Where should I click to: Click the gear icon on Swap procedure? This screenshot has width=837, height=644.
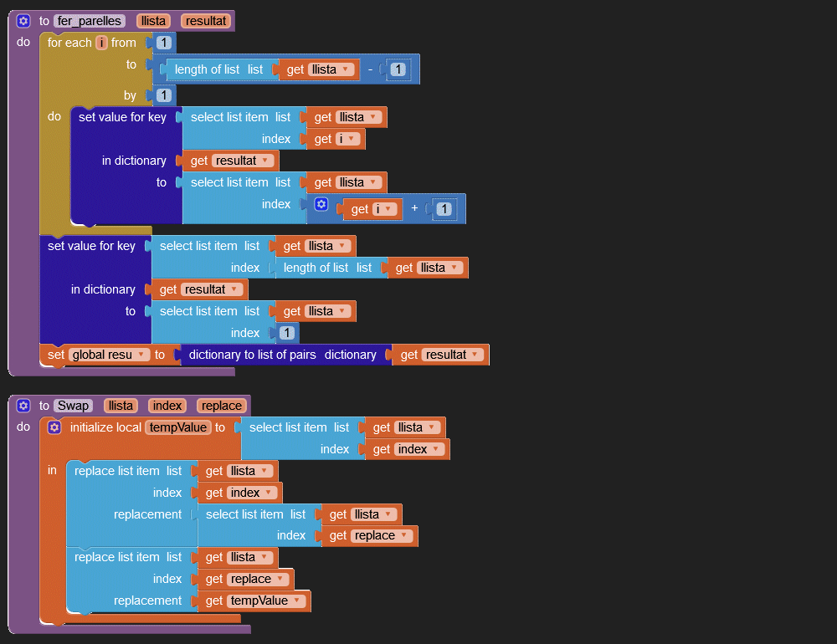click(x=23, y=406)
